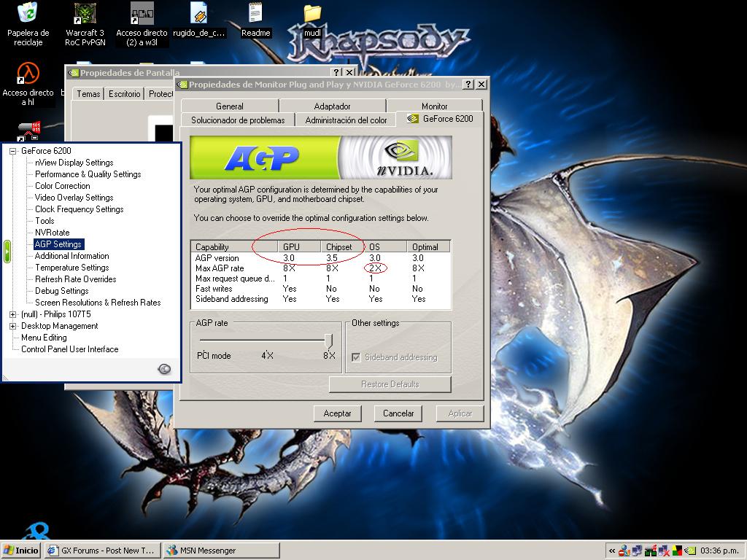747x560 pixels.
Task: Expand the (null) - Philips 107T5 node
Action: [x=13, y=314]
